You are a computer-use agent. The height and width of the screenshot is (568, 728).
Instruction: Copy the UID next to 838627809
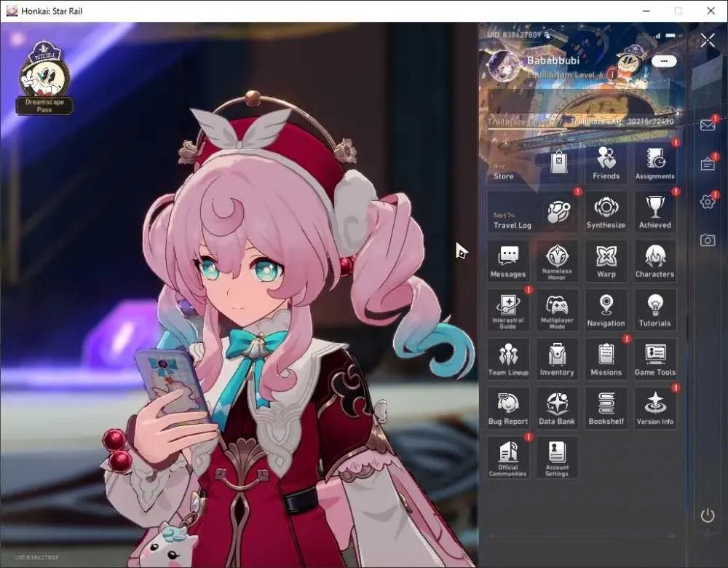548,35
